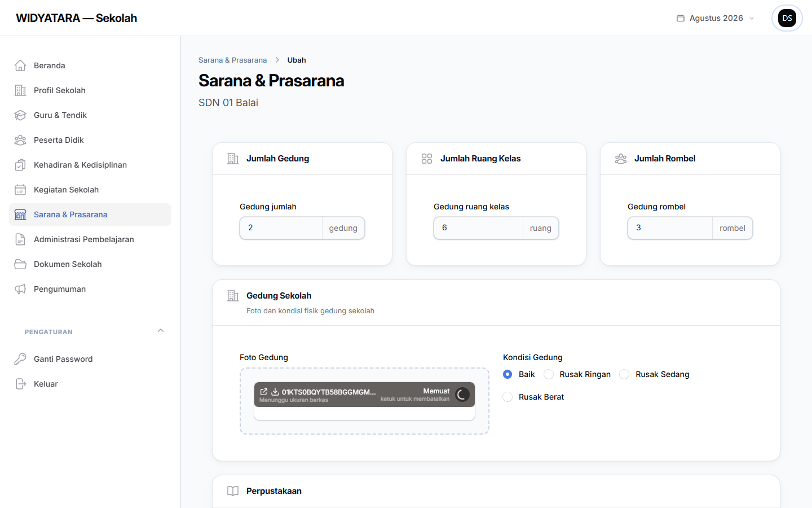812x508 pixels.
Task: Go to Administrasi Pembelajaran
Action: tap(90, 239)
